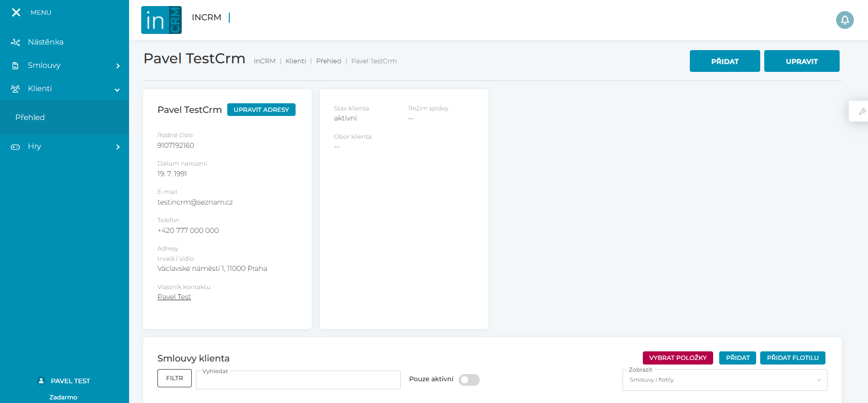
Task: Click the inCRM logo
Action: 161,20
